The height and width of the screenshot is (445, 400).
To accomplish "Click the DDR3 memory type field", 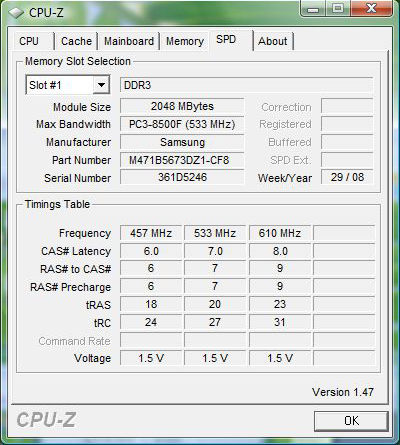I will click(246, 85).
